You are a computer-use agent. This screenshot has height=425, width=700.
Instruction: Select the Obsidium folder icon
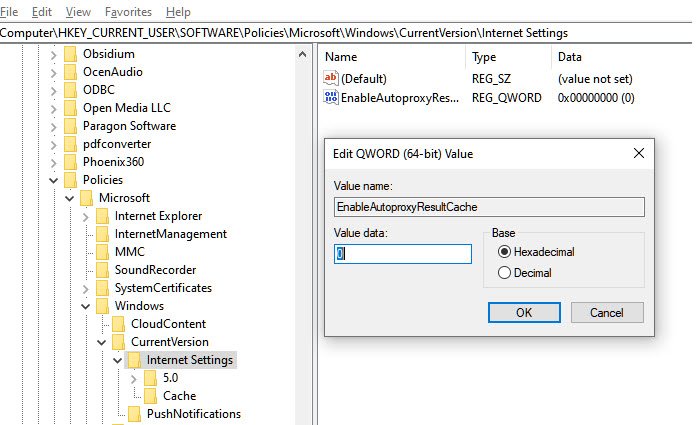tap(71, 54)
